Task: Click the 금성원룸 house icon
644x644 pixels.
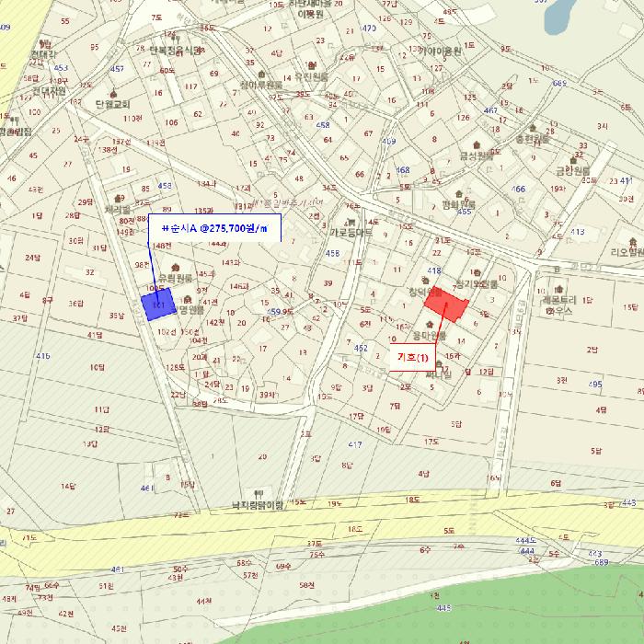Action: click(x=477, y=145)
